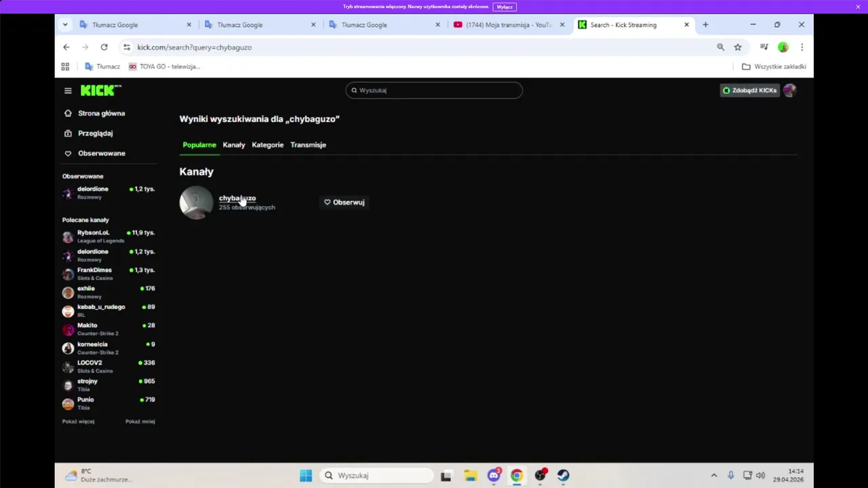Screen dimensions: 868x488
Task: Open the weather widget showing 8°C
Action: coord(98,475)
